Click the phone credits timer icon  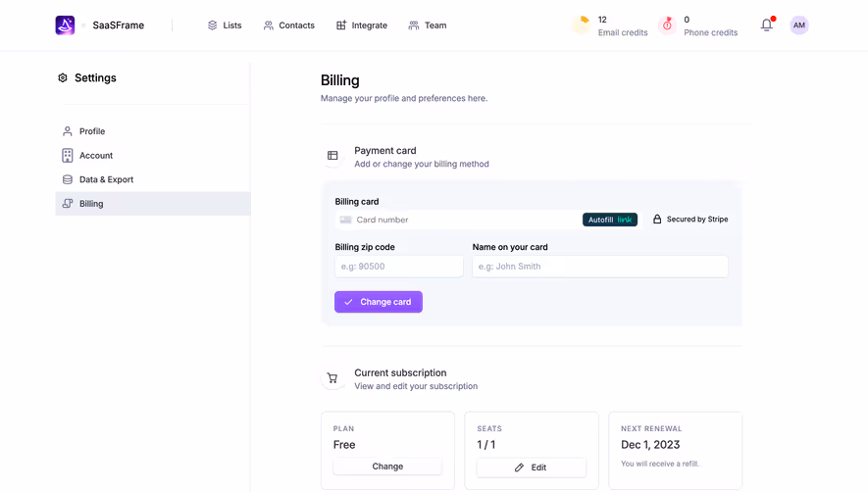668,25
